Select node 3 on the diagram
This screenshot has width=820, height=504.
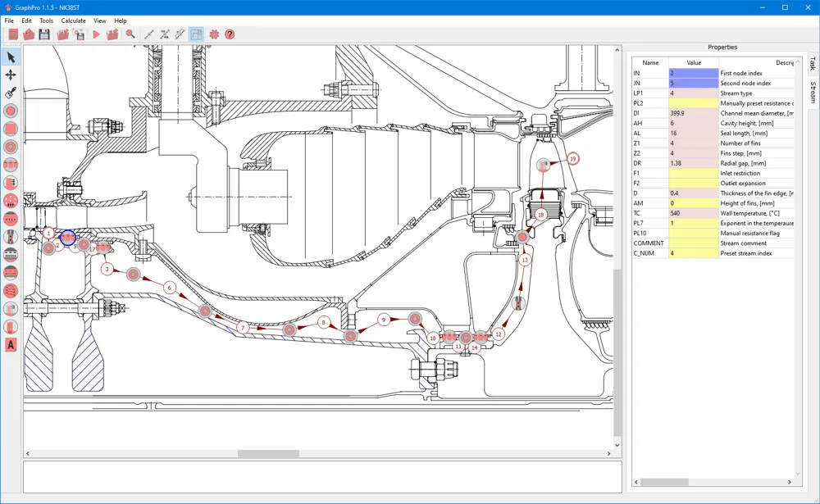pyautogui.click(x=107, y=270)
